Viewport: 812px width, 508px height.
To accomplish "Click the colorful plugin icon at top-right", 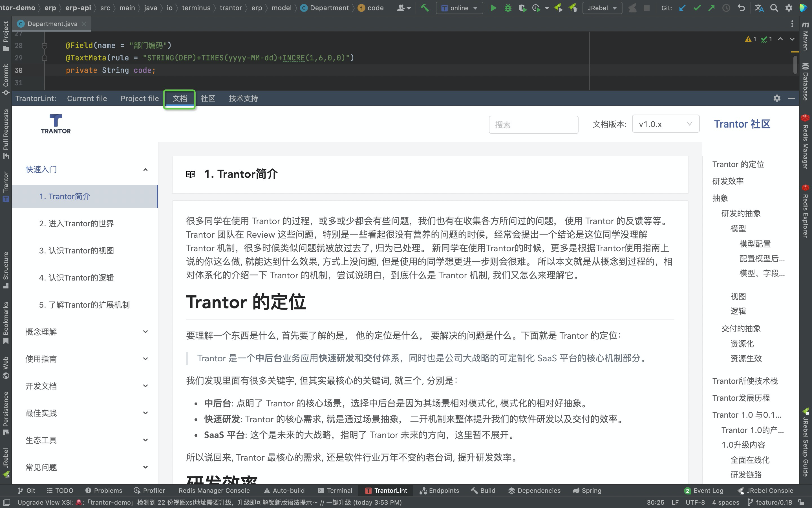I will pos(803,8).
